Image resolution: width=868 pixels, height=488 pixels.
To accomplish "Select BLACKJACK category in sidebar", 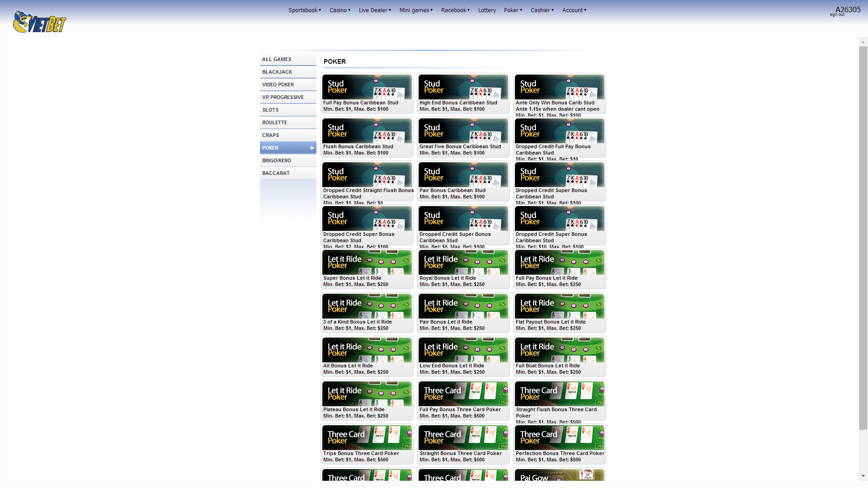I will point(288,72).
